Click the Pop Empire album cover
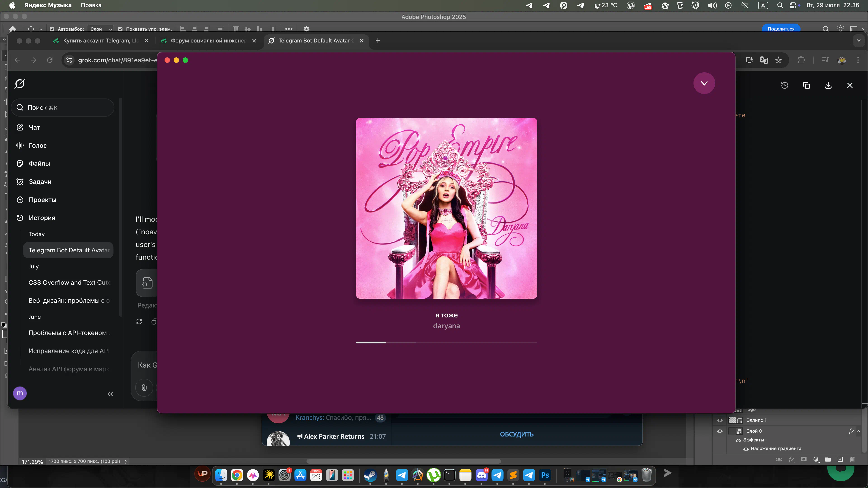The height and width of the screenshot is (488, 868). tap(446, 208)
